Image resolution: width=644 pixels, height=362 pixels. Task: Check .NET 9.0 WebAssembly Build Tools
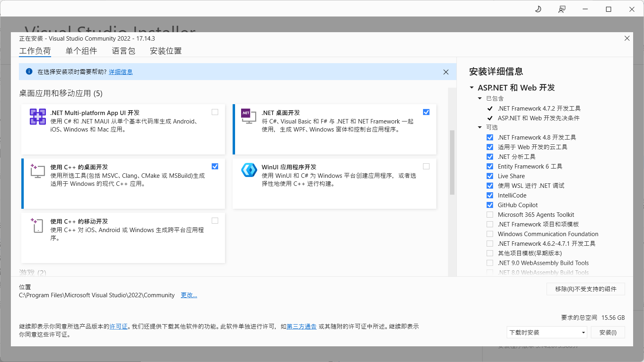point(490,263)
